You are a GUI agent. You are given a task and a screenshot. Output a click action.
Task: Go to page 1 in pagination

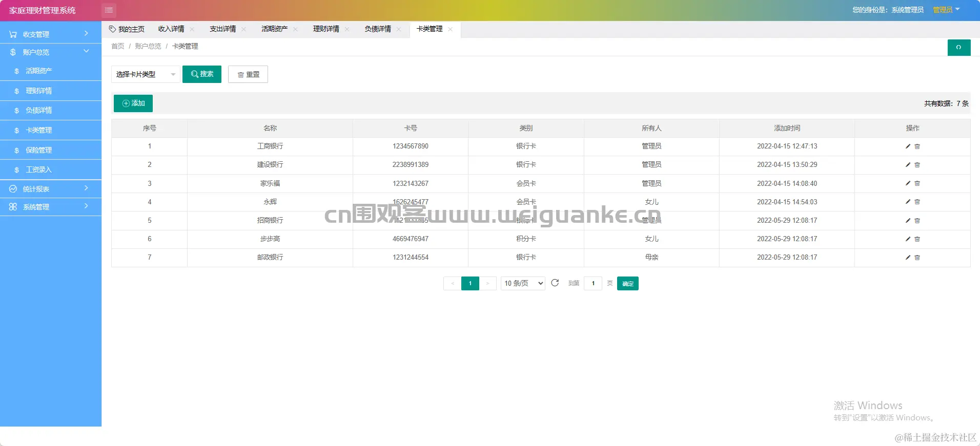point(470,284)
